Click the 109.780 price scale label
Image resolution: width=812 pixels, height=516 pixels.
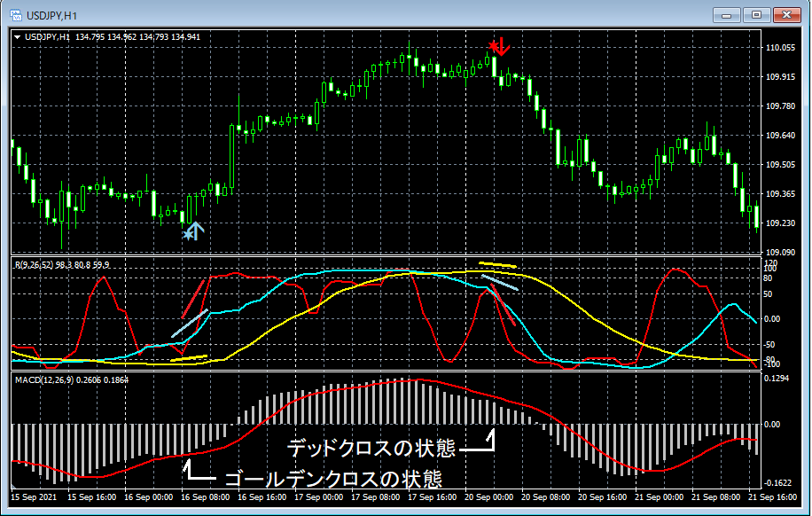[x=780, y=106]
